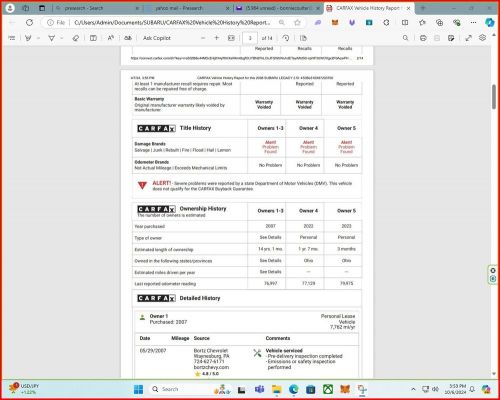Open Favorites list icon

tap(422, 22)
